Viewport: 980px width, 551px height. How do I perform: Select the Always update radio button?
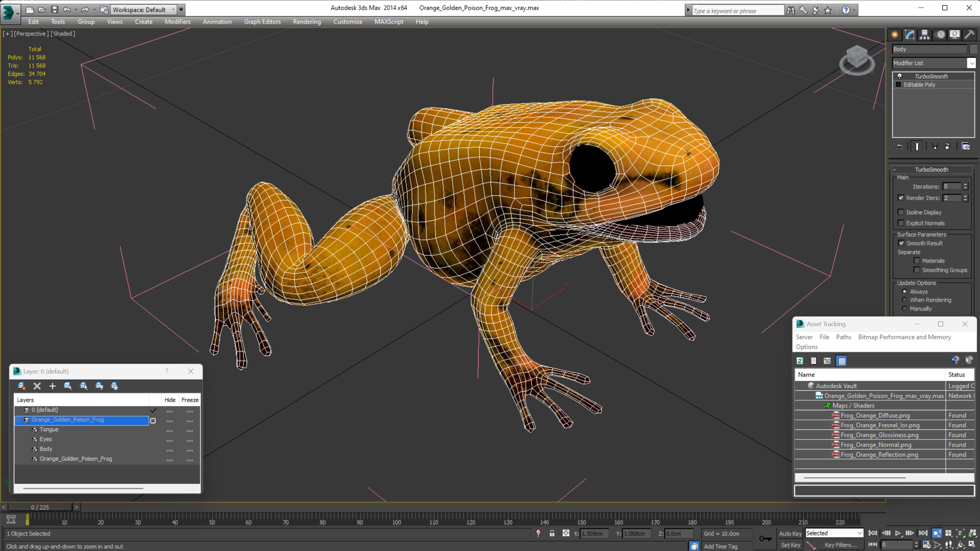coord(904,292)
